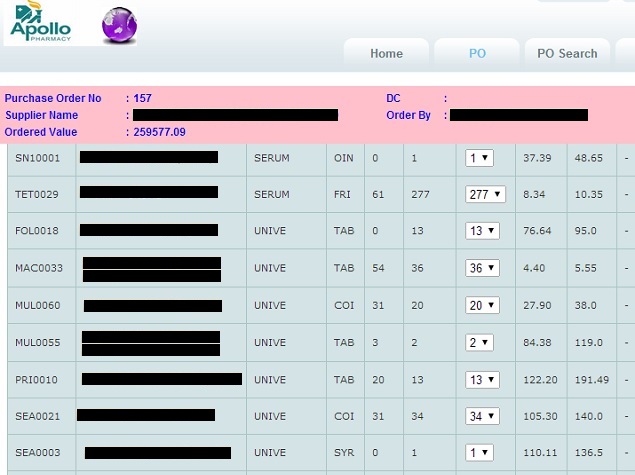Expand the 277 quantity dropdown for TET0029
Screen dimensions: 635x475
(x=485, y=194)
